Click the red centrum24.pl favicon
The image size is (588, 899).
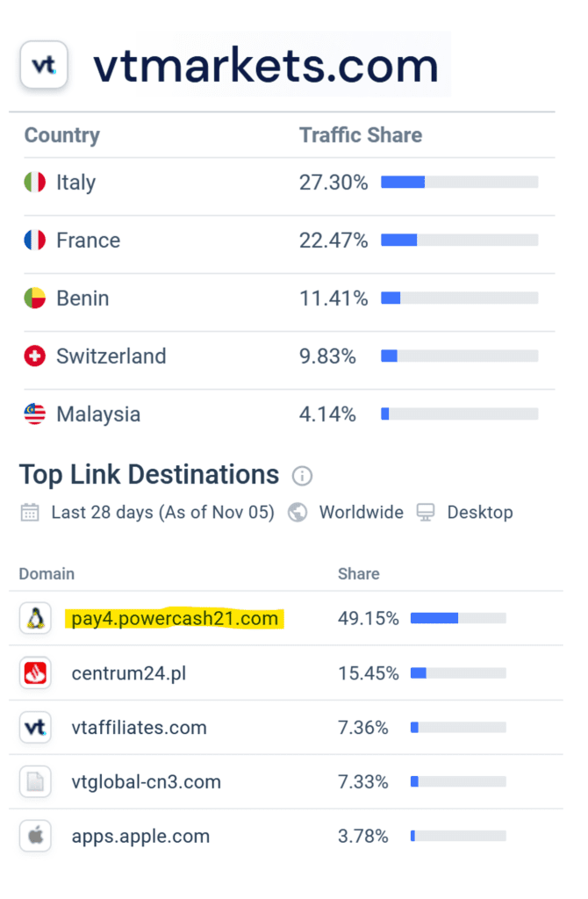click(35, 672)
